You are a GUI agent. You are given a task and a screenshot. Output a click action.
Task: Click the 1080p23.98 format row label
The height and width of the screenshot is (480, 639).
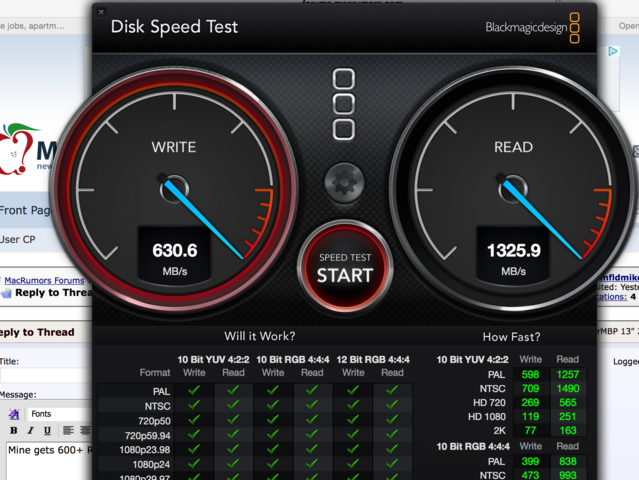pyautogui.click(x=145, y=450)
